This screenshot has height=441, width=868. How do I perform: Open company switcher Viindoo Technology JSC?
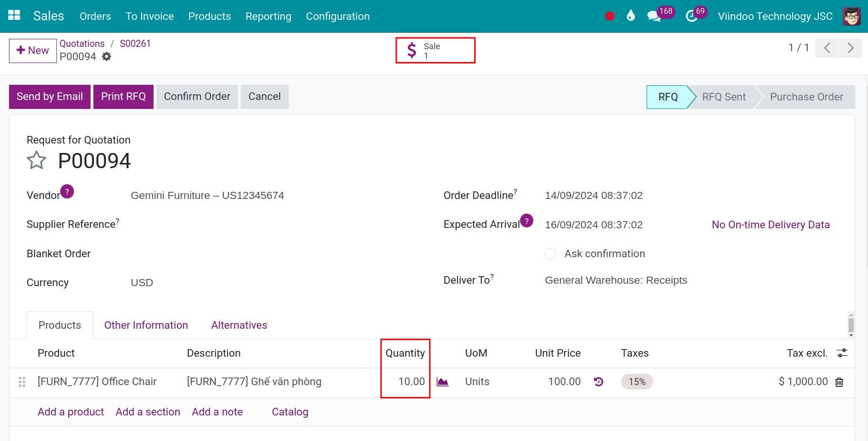click(775, 16)
